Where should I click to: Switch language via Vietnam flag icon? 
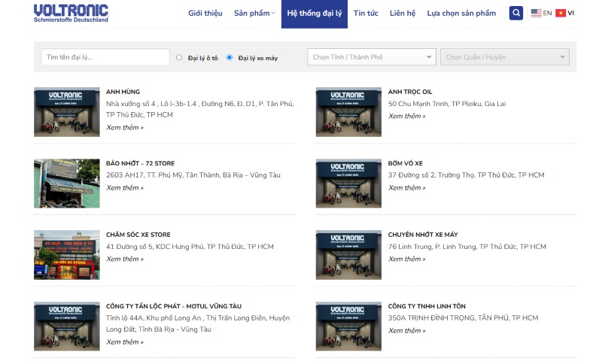tap(561, 13)
